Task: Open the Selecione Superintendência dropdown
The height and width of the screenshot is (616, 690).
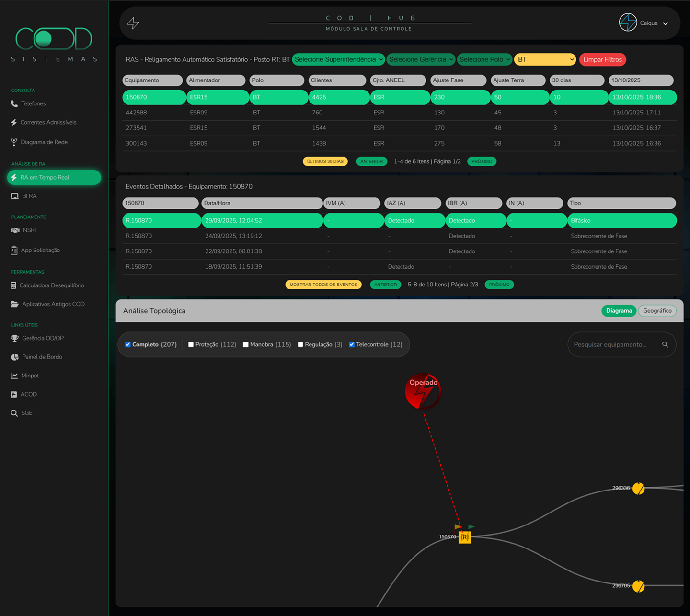Action: (x=338, y=59)
